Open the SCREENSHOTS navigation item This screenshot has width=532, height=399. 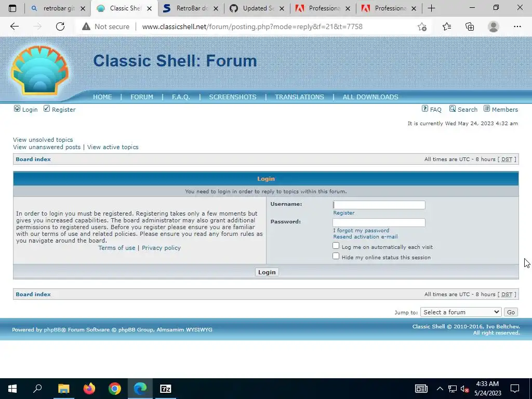[x=233, y=97]
